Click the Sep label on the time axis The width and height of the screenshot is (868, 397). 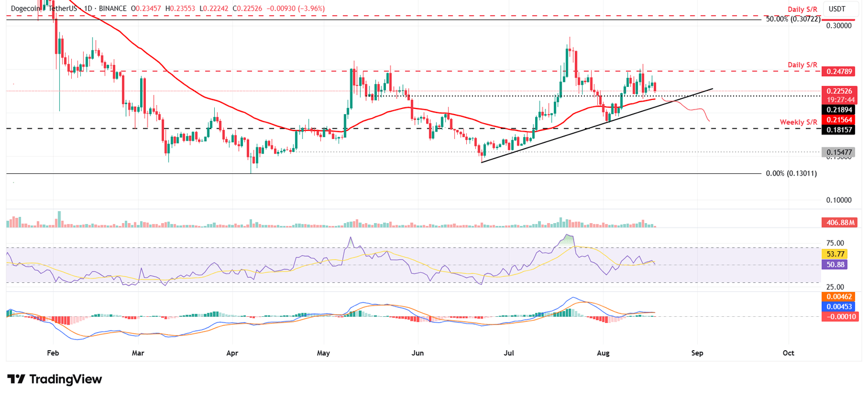coord(697,353)
